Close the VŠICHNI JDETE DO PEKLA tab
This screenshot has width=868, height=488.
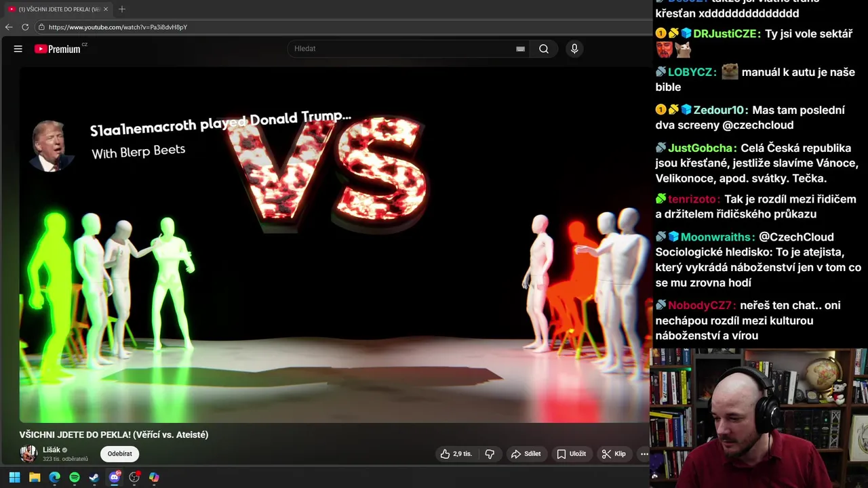pos(106,9)
